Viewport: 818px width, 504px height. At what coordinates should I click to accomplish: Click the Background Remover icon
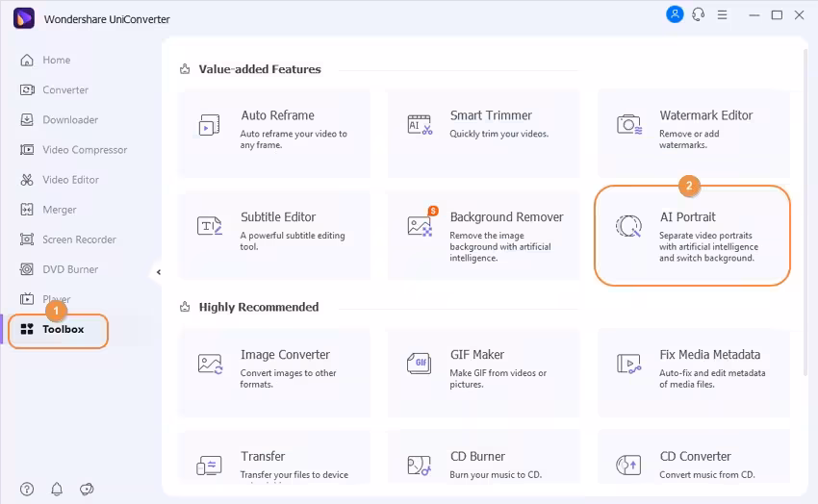pyautogui.click(x=420, y=225)
